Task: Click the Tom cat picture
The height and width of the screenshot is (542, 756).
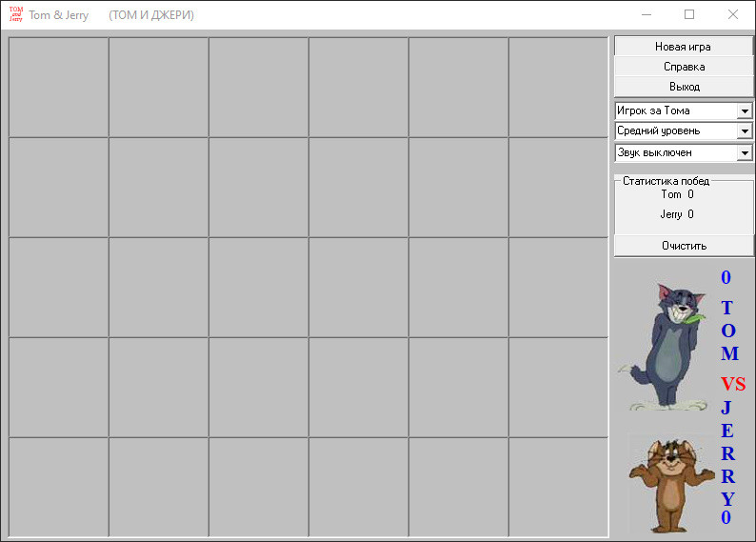Action: 664,346
